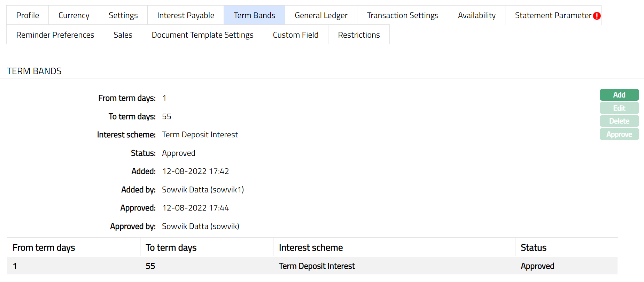Viewport: 644px width, 282px height.
Task: View the Availability tab
Action: point(476,15)
